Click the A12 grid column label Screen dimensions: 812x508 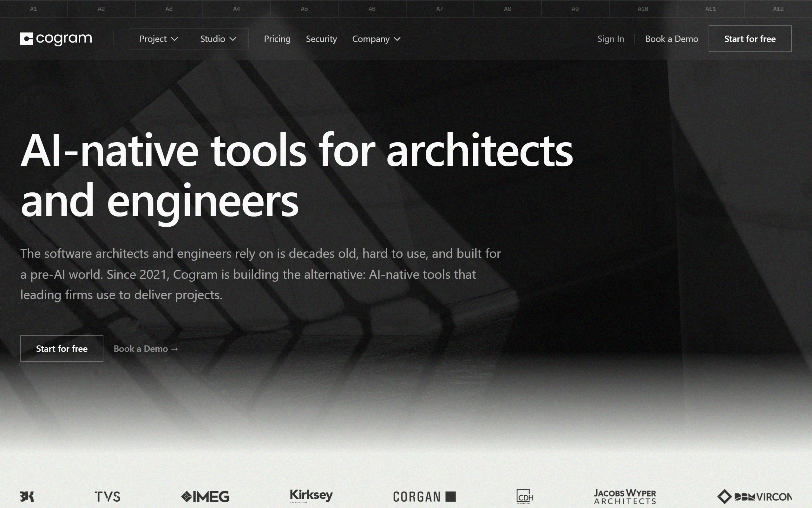pyautogui.click(x=778, y=9)
